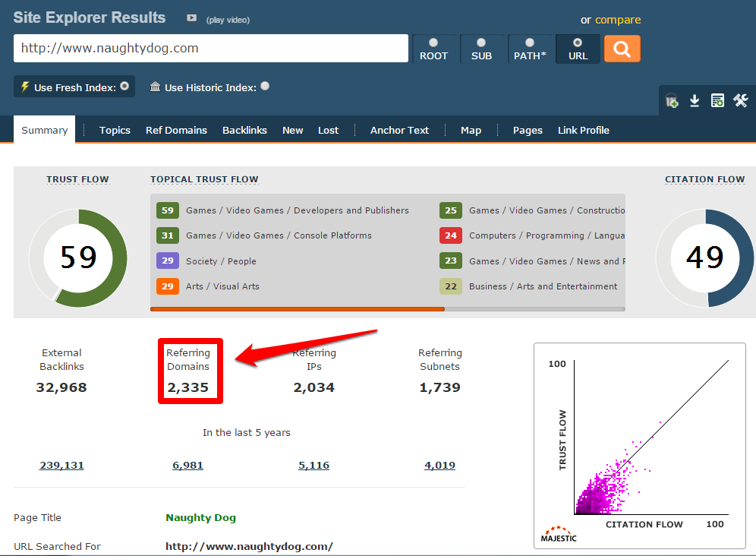Click the URL search input field
The image size is (756, 556).
tap(211, 49)
